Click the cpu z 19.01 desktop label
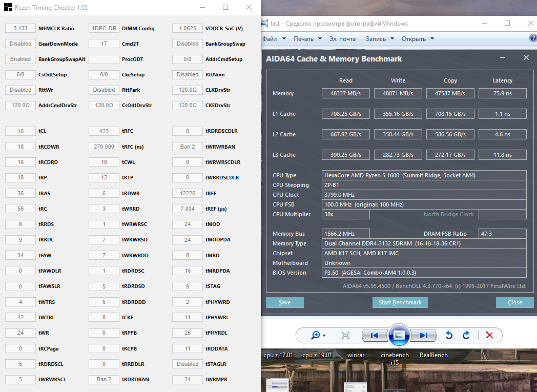This screenshot has width=537, height=392. click(x=317, y=355)
